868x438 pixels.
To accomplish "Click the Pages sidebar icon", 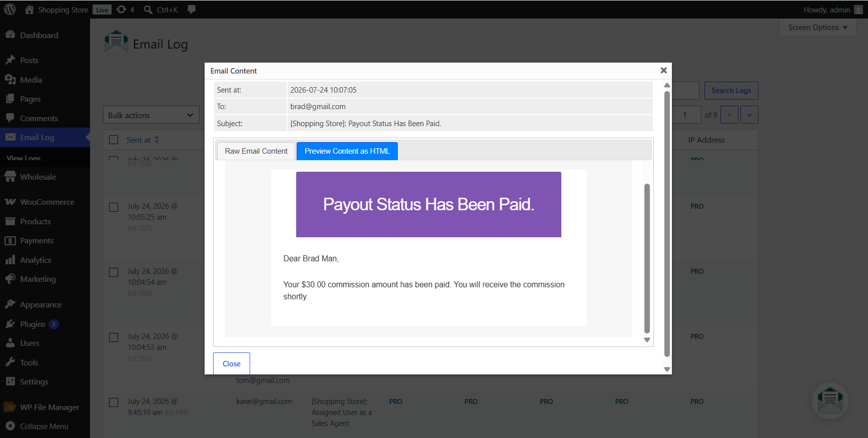I will coord(10,99).
